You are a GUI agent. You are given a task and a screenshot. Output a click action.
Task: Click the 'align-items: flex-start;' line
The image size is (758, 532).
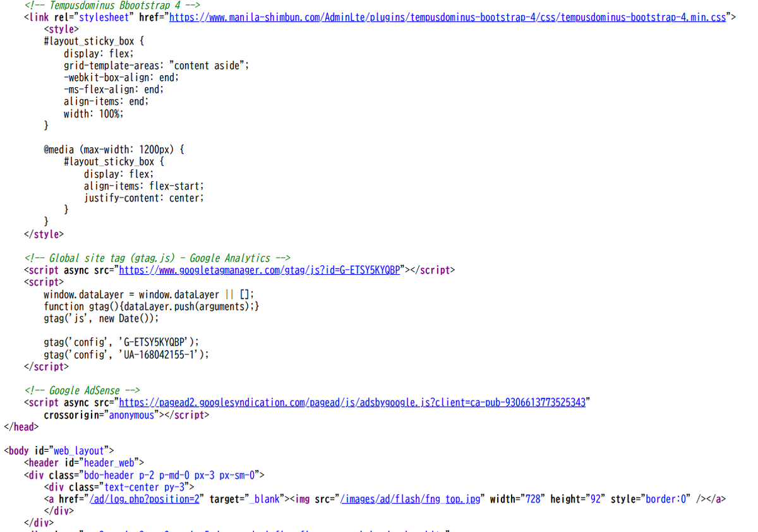(x=144, y=186)
